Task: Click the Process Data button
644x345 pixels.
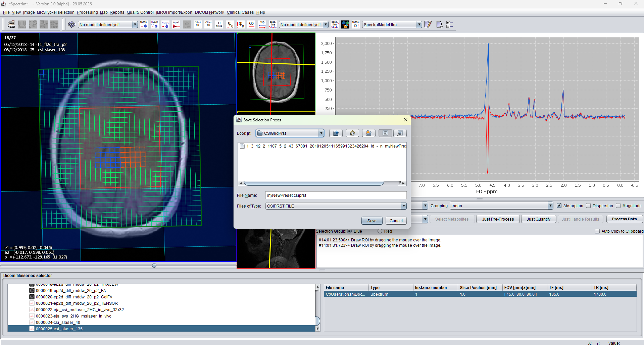Action: tap(624, 219)
